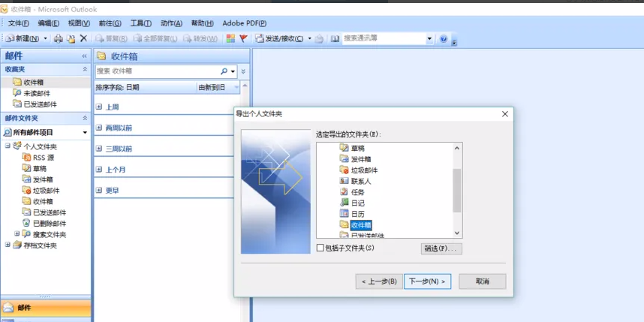Image resolution: width=644 pixels, height=322 pixels.
Task: Click the red Follow Up flag icon
Action: tap(243, 38)
